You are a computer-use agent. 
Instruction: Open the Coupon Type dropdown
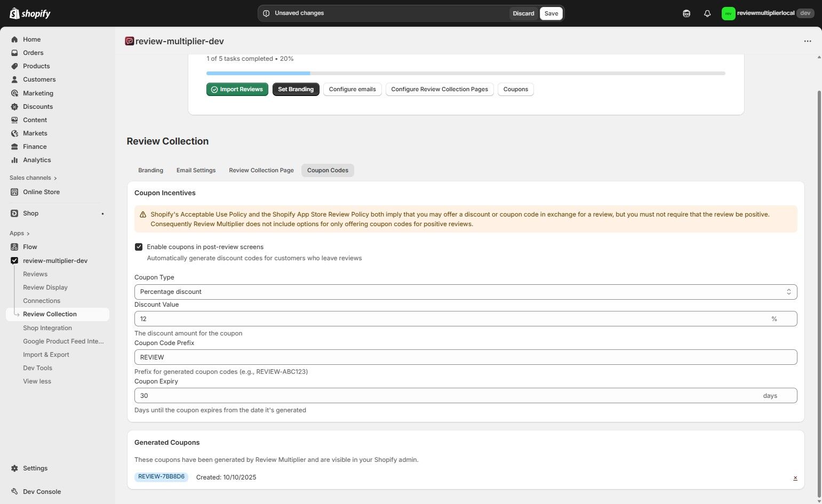pos(466,292)
